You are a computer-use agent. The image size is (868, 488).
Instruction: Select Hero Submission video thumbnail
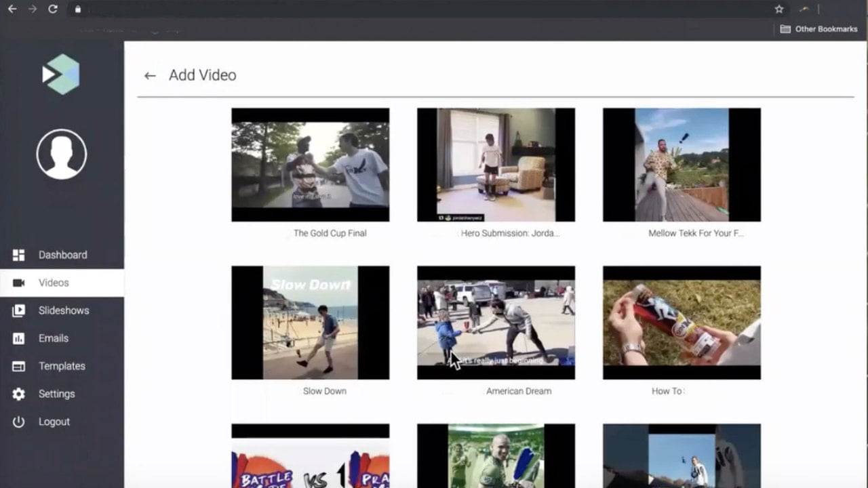click(x=496, y=165)
